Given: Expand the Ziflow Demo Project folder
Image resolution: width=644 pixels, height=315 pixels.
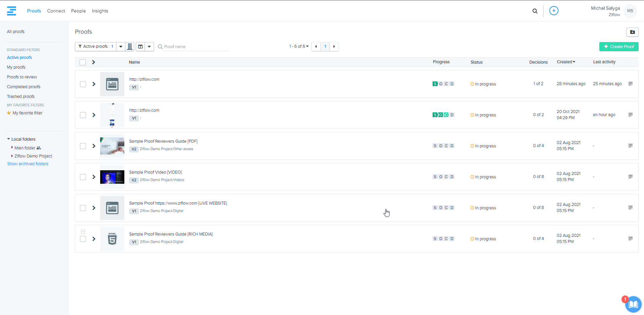Looking at the screenshot, I should point(12,156).
